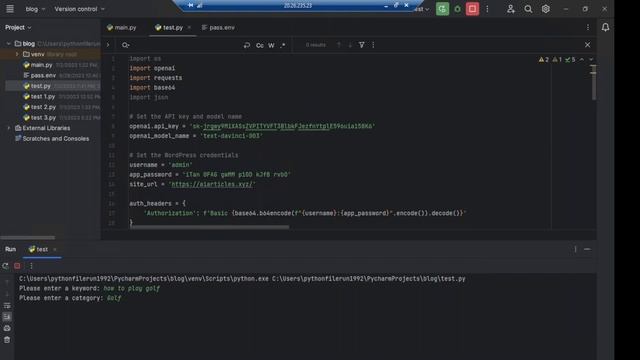Toggle Match Case (Cc) in search
Image resolution: width=640 pixels, height=360 pixels.
[260, 45]
